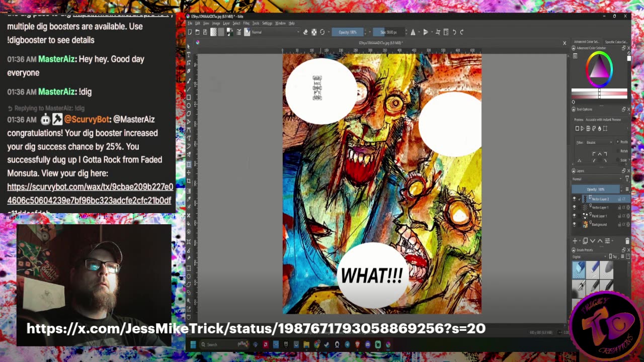Hide the Background layer via eye icon
644x362 pixels.
click(574, 224)
